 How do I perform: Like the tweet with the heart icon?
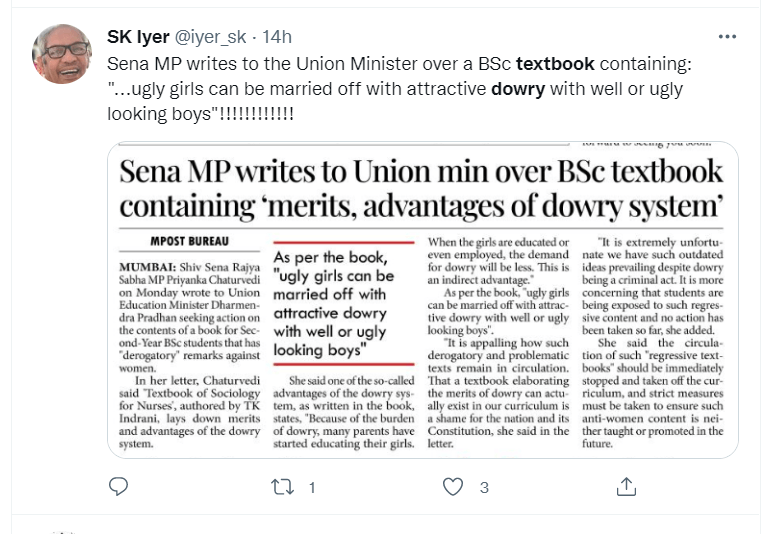453,487
